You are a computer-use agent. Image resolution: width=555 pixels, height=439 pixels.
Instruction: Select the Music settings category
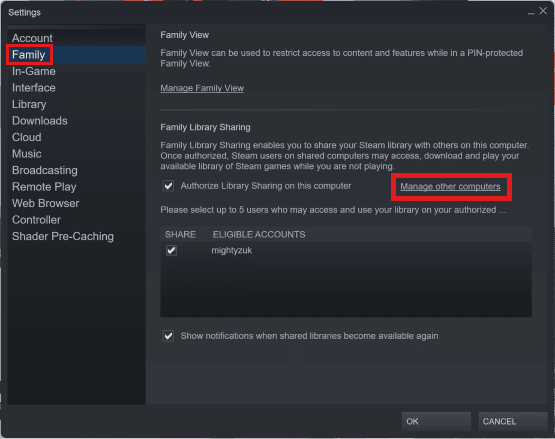(x=27, y=154)
